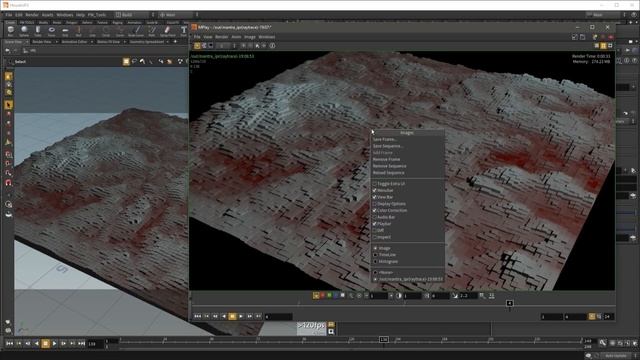The height and width of the screenshot is (360, 640).
Task: Show blue channel in MPlay color bar
Action: pyautogui.click(x=336, y=295)
